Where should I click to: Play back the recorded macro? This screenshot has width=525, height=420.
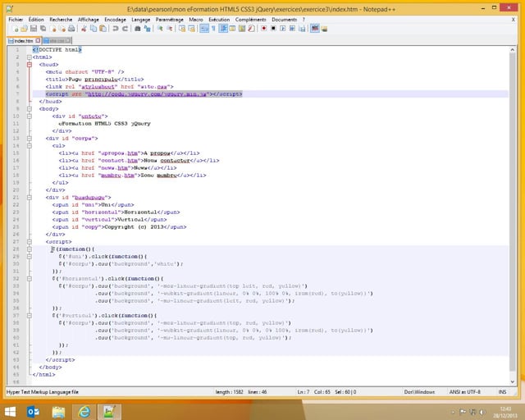tap(282, 29)
